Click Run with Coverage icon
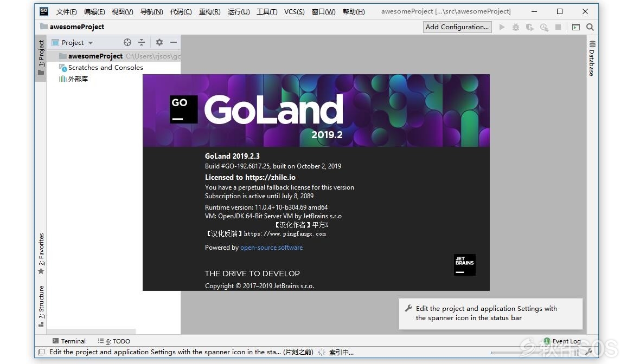 point(530,27)
